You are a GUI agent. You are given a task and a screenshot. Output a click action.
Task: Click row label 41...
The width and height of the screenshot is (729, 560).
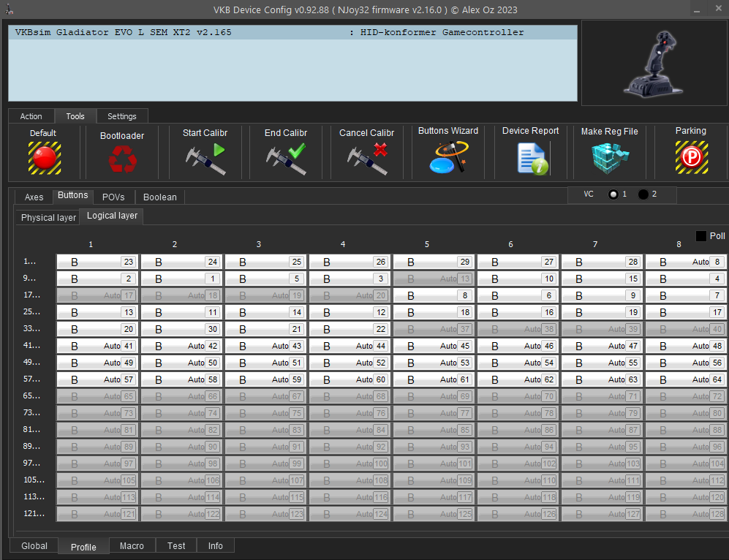point(31,345)
